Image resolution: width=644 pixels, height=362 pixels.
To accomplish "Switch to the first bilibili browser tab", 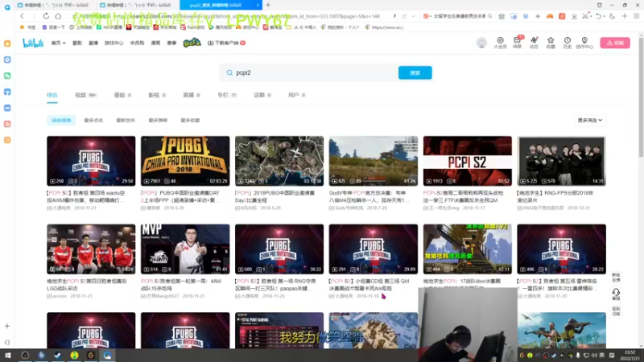I will coord(56,5).
